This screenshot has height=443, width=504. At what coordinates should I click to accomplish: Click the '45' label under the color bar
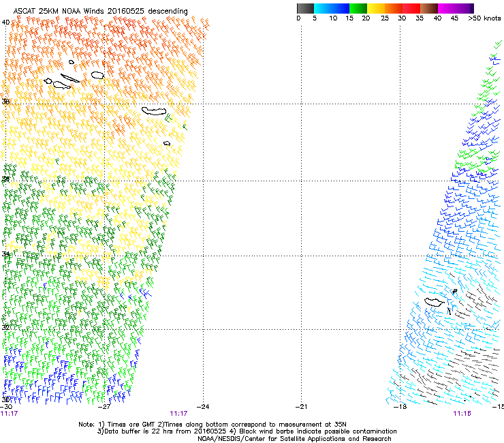(x=454, y=18)
